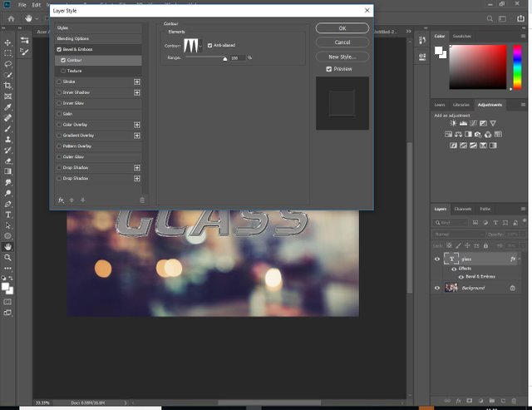Click the Home icon in options bar
The width and height of the screenshot is (532, 410).
[x=11, y=18]
